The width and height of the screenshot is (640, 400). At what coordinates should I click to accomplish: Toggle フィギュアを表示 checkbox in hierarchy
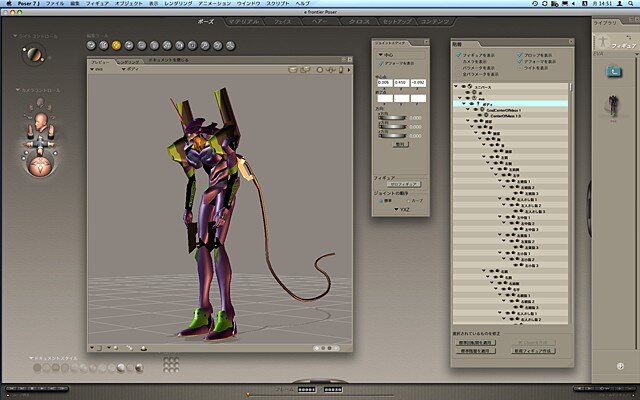(x=458, y=55)
